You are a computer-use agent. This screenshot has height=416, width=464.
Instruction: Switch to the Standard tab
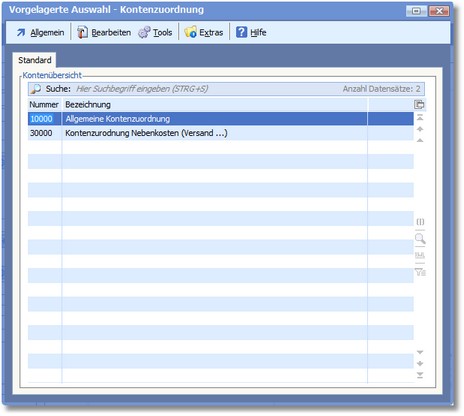[35, 60]
